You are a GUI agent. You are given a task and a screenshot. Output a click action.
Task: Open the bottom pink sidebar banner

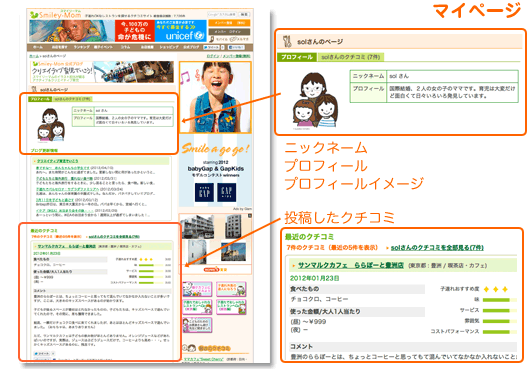click(197, 325)
